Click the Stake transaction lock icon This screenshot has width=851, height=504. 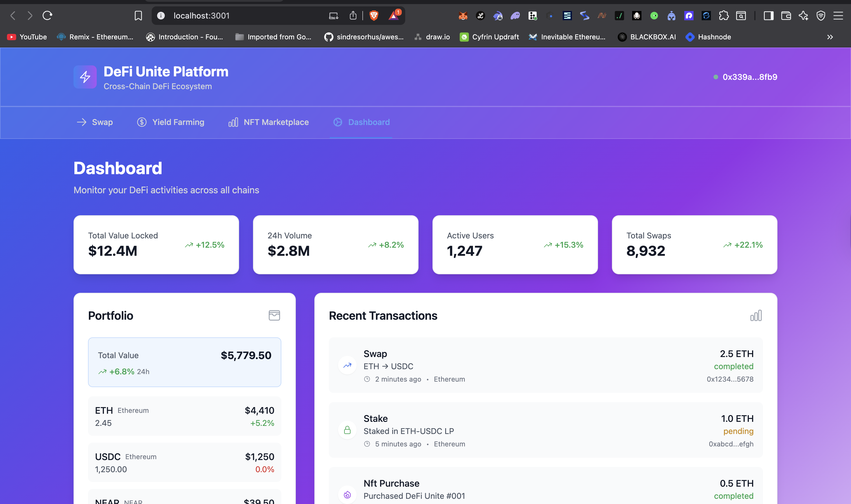(347, 430)
